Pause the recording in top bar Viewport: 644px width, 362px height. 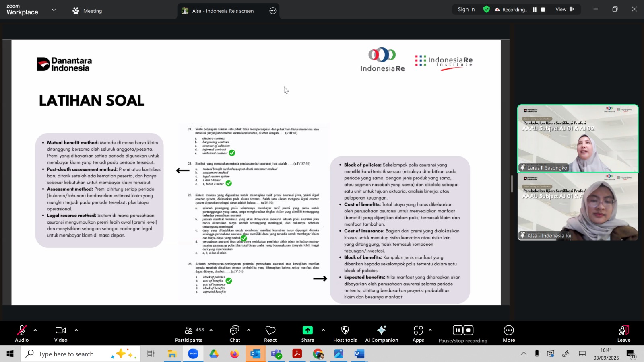[535, 10]
